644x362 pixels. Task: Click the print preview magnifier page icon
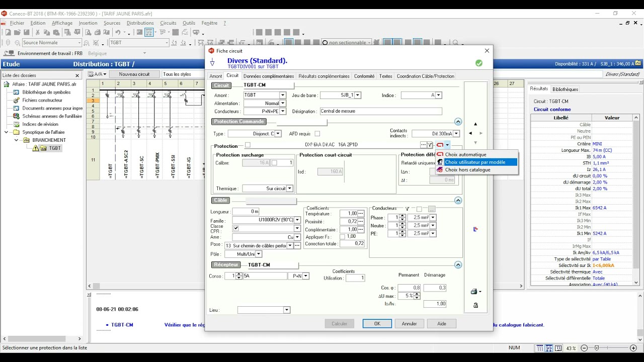click(88, 32)
